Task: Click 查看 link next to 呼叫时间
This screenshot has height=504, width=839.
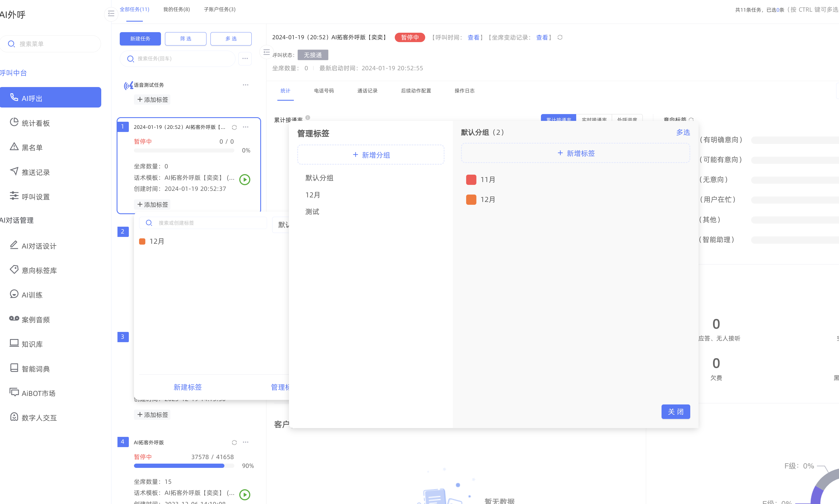Action: [473, 37]
